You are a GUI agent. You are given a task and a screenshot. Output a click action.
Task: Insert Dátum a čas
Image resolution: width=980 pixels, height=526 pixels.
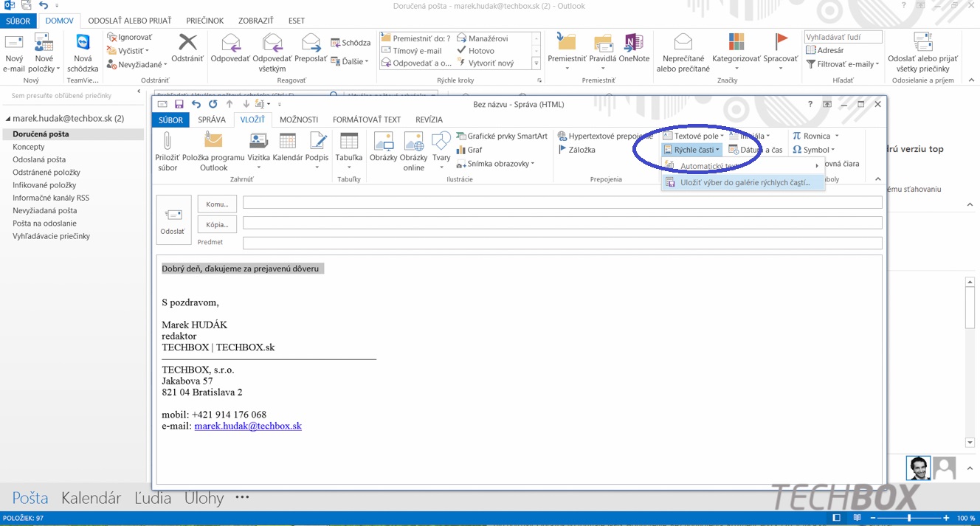[x=756, y=150]
